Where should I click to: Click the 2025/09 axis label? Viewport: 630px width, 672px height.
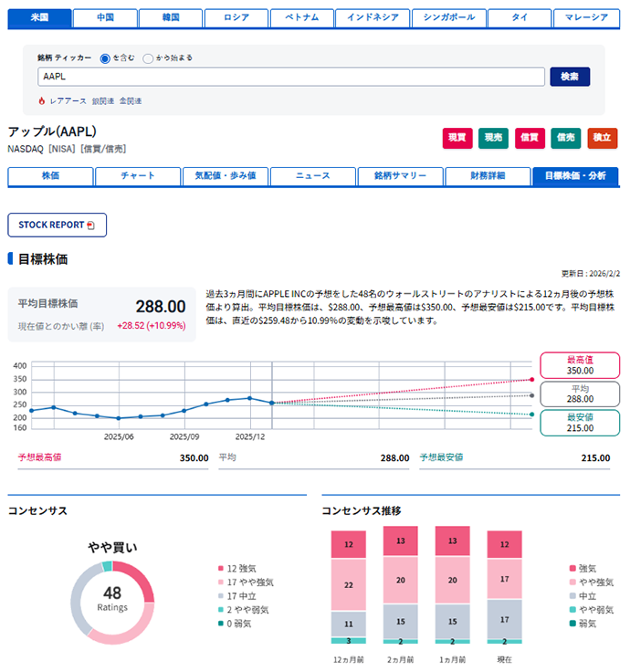click(x=184, y=437)
